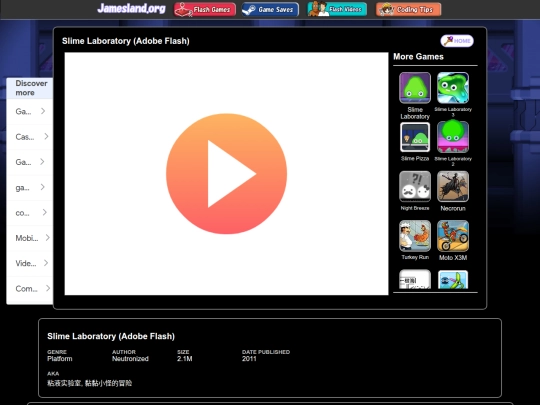The width and height of the screenshot is (540, 405).
Task: Click the '2.1M' size value
Action: (185, 359)
